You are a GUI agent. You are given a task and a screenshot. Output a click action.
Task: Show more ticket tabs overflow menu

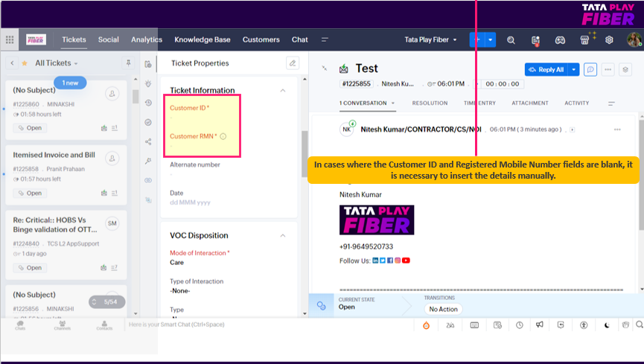(x=611, y=103)
